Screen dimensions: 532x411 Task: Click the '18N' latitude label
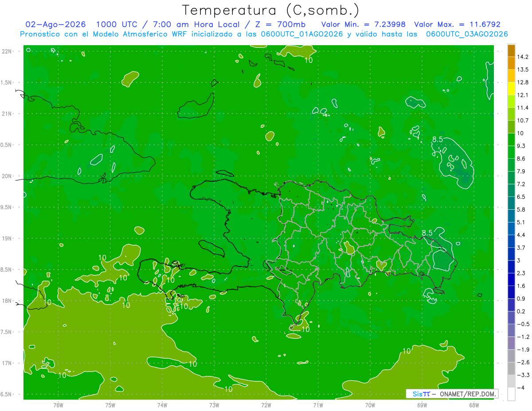coord(6,301)
